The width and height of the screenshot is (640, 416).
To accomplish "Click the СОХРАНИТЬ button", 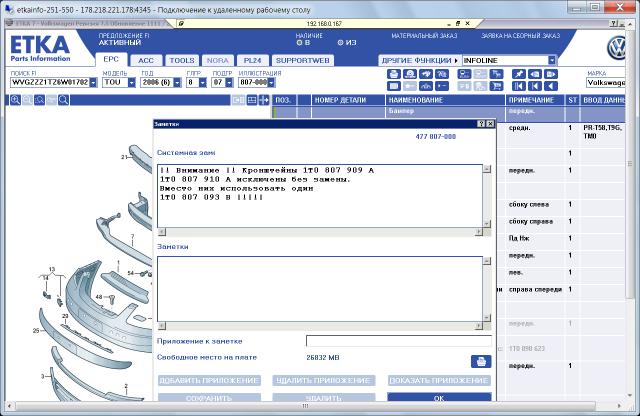I will pos(209,398).
